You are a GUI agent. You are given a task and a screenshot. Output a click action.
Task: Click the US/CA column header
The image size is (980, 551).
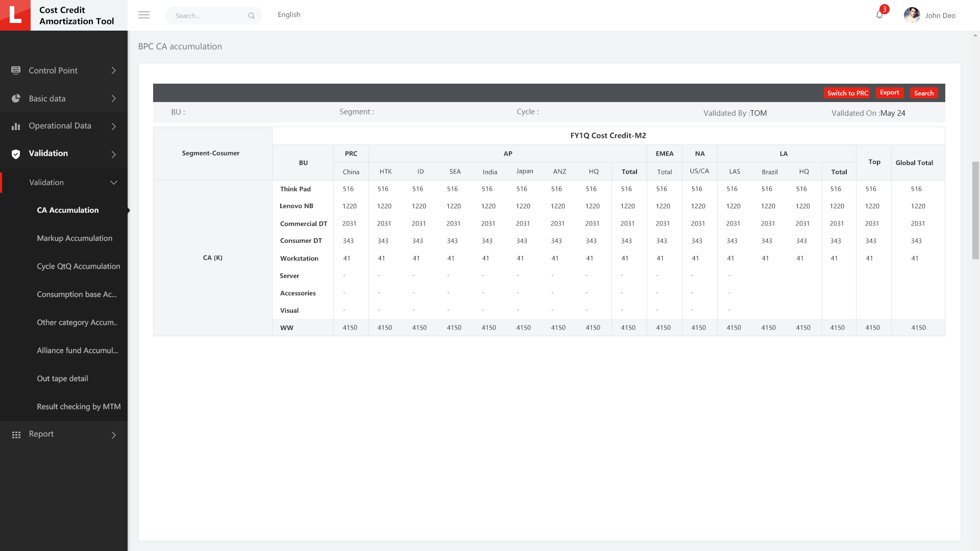coord(699,171)
